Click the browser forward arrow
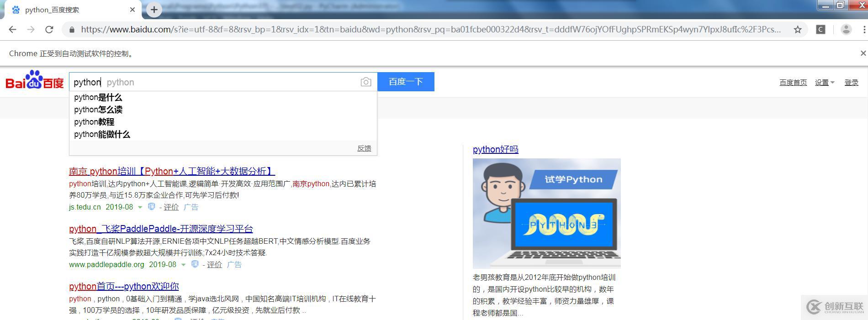Viewport: 868px width, 320px height. point(31,30)
